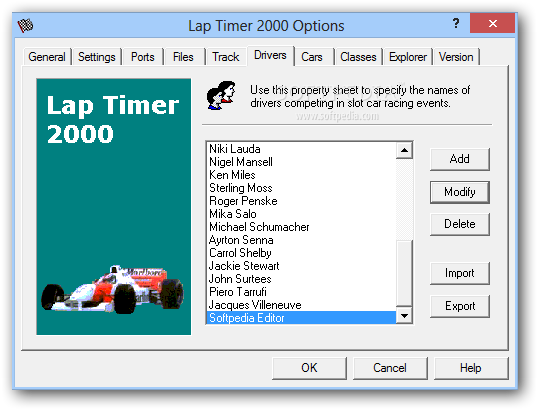Click the driver list scroll up arrow
This screenshot has height=410, width=538.
coord(404,150)
